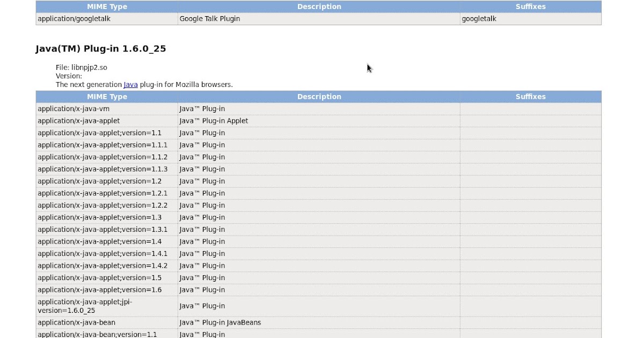This screenshot has width=644, height=338.
Task: Click Suffixes header of Google Talk table
Action: [531, 7]
